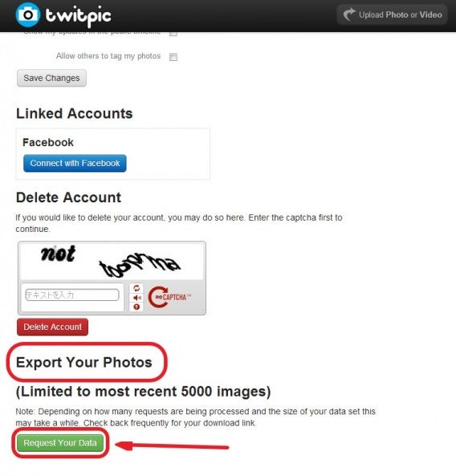Request your data with the green button
The image size is (456, 476).
[60, 443]
